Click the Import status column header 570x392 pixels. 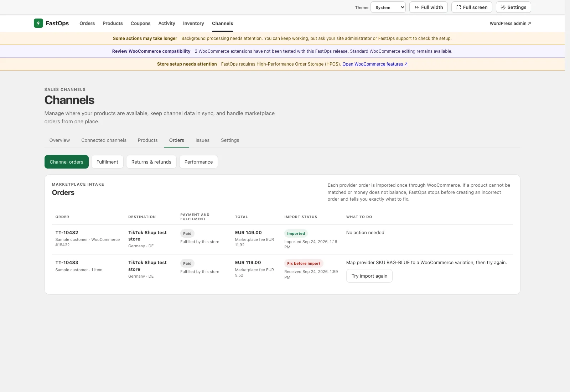pos(301,217)
